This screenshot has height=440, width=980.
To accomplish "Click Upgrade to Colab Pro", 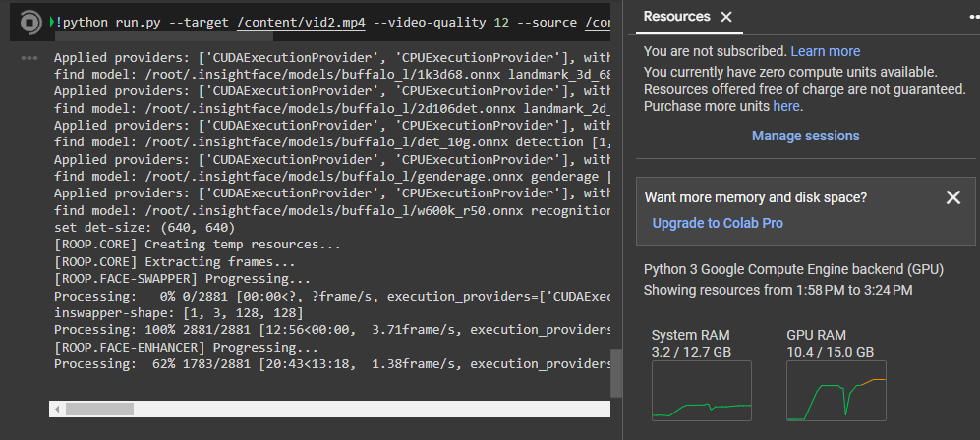I will (718, 223).
